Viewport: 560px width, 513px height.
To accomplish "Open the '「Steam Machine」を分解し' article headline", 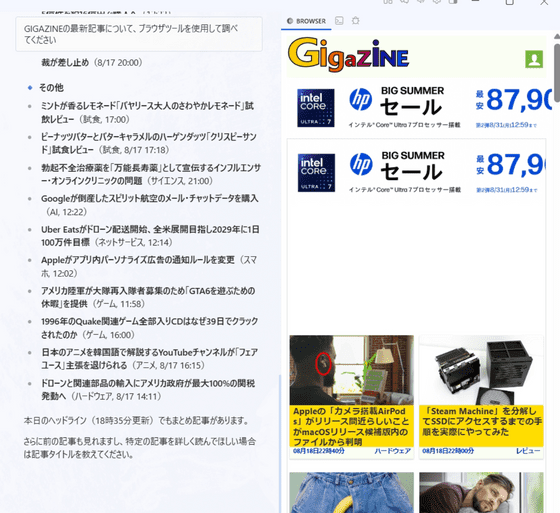I will tap(481, 422).
